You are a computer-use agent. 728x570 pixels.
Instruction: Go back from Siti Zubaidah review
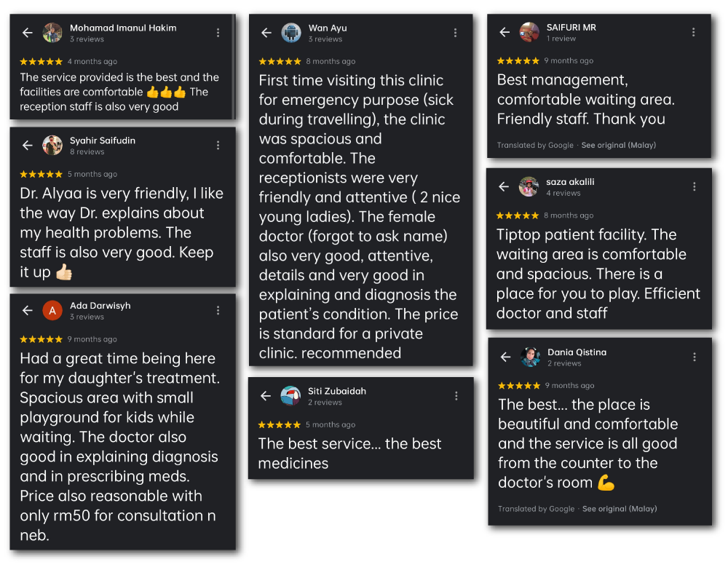[x=266, y=396]
